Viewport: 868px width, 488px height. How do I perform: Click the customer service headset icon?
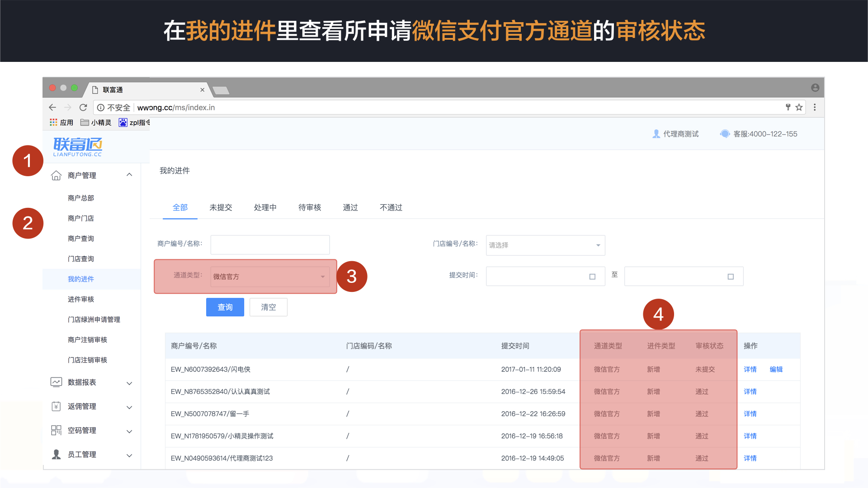click(725, 134)
